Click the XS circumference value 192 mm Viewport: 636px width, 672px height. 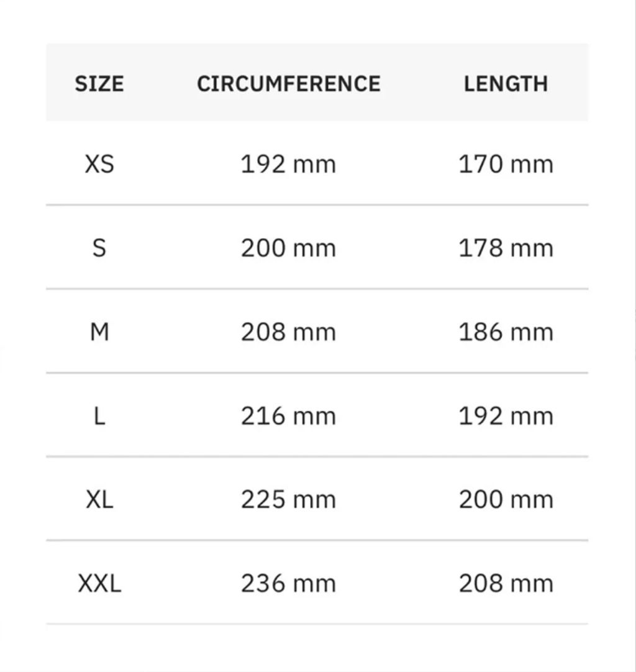click(288, 164)
